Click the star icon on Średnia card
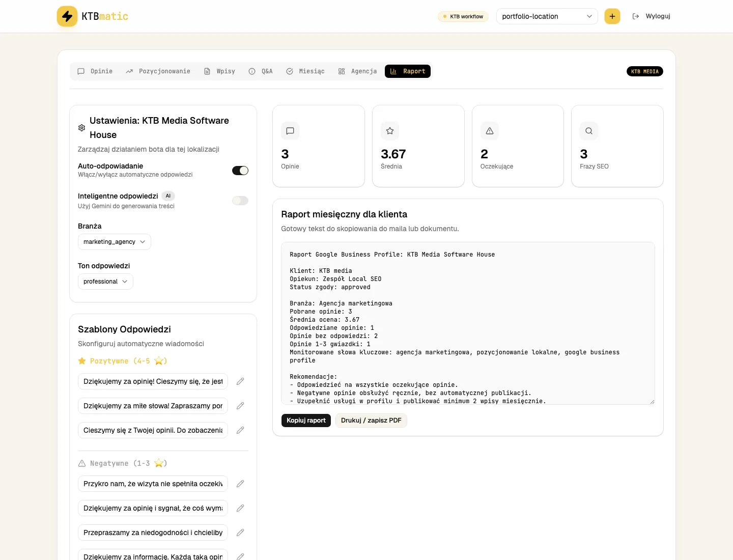The width and height of the screenshot is (733, 560). pyautogui.click(x=390, y=131)
